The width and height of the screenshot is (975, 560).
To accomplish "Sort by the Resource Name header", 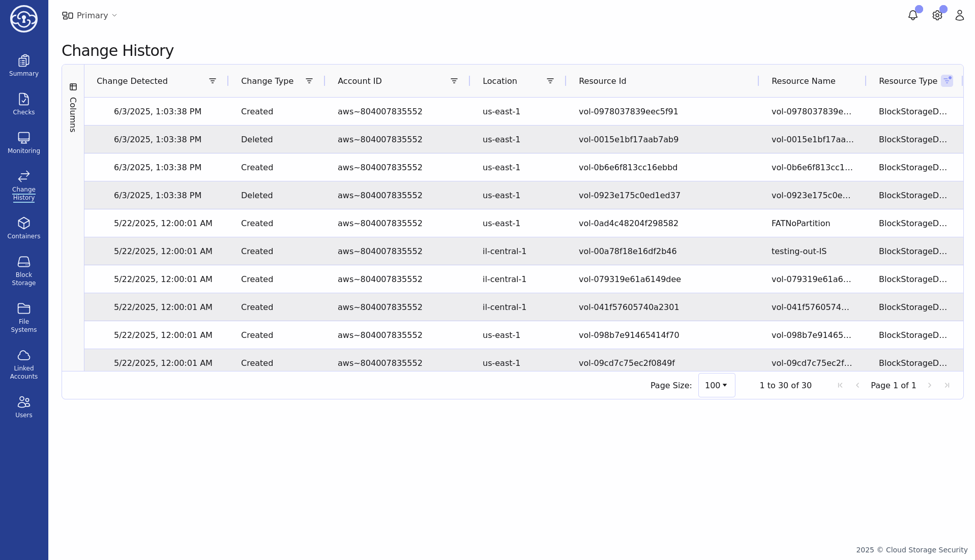I will 803,81.
